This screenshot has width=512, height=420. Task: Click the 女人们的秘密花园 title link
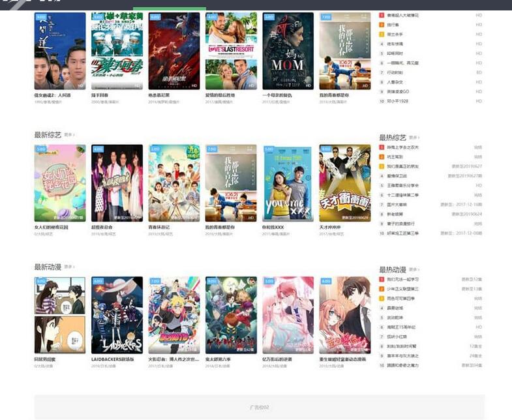click(52, 228)
